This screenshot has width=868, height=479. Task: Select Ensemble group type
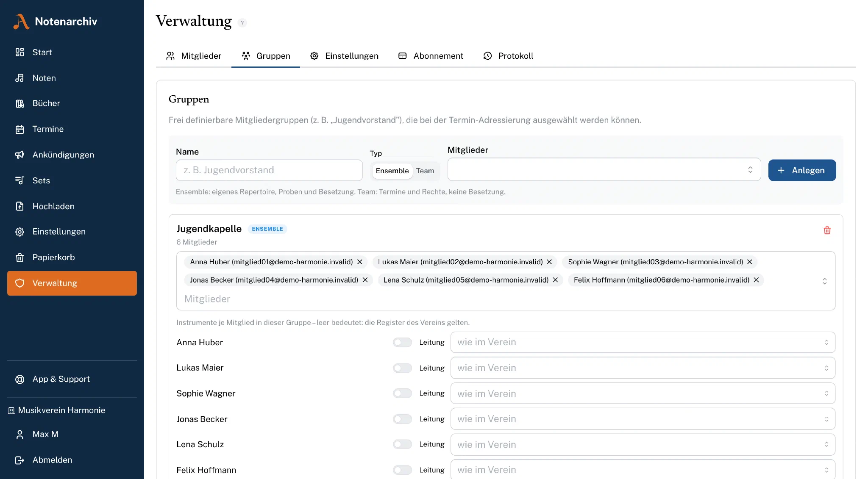pos(392,171)
